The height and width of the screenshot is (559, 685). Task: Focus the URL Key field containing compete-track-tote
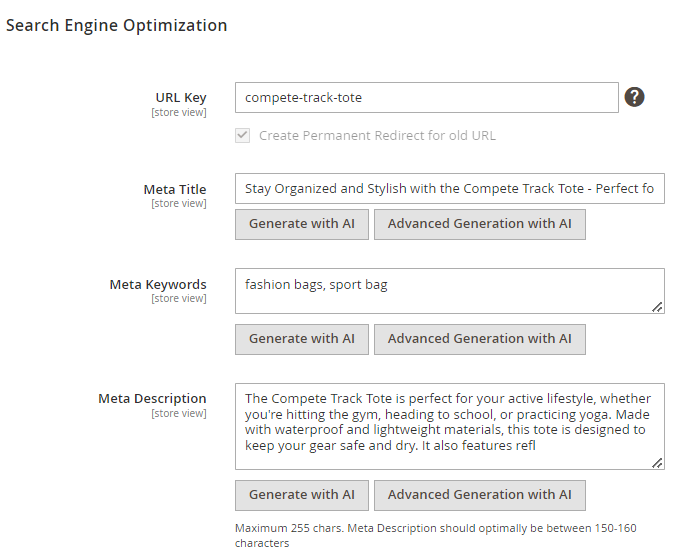427,97
